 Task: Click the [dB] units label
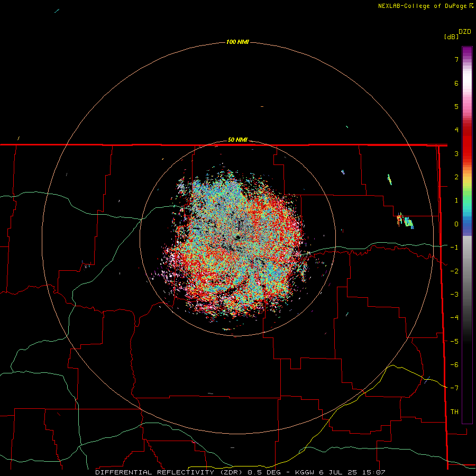coord(452,36)
